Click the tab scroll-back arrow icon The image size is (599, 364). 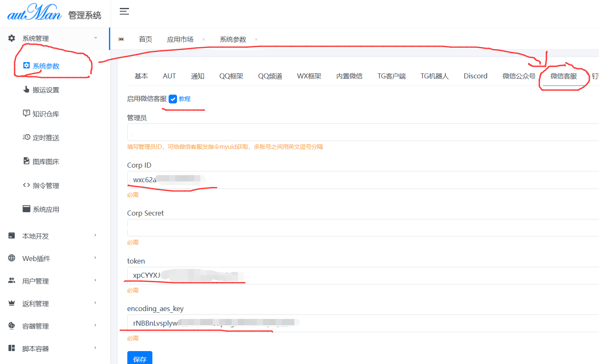pos(121,39)
